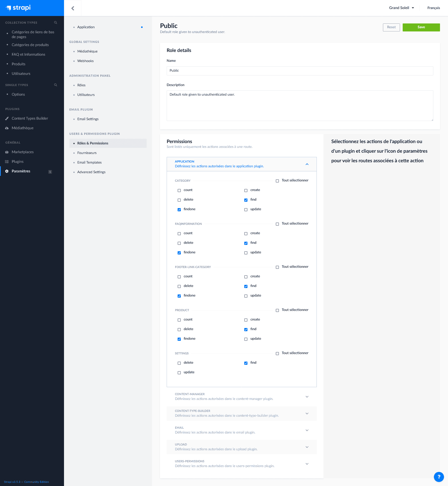Click the Paramètres notification badge
Screen dimensions: 448x486
click(50, 172)
